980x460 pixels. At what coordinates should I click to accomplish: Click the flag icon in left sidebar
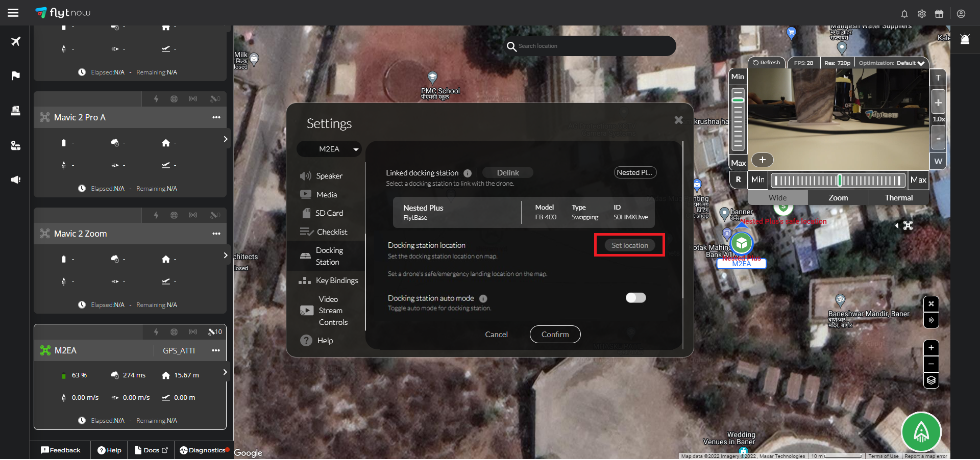coord(16,75)
